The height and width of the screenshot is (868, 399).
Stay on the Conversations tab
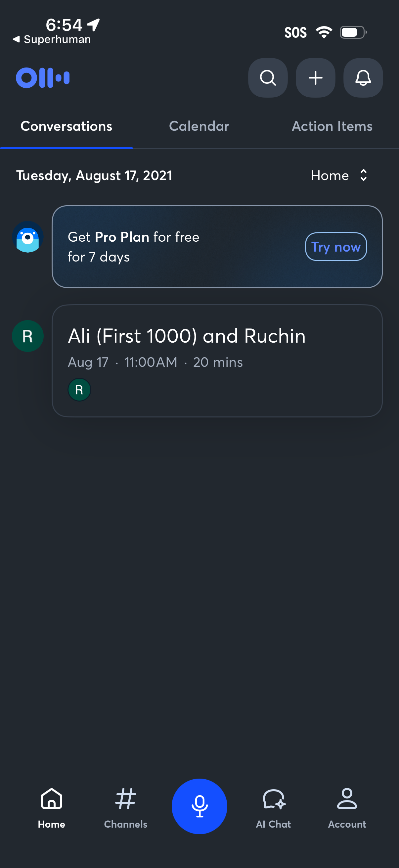(66, 126)
